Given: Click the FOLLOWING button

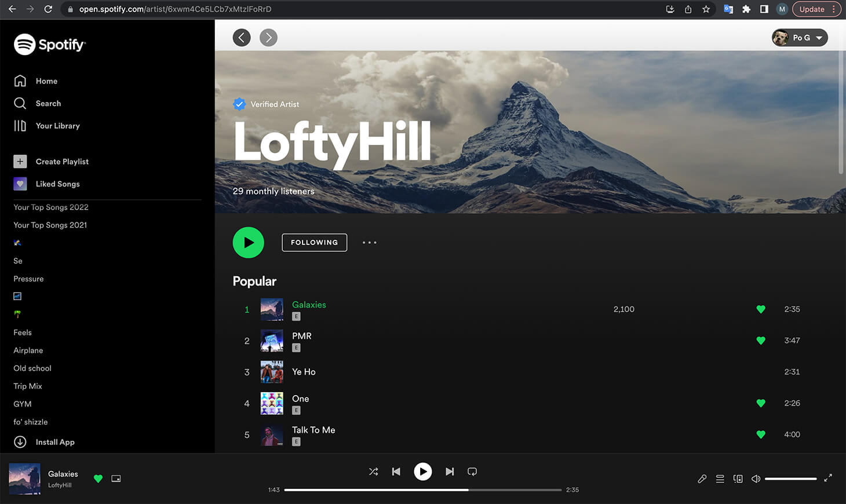Looking at the screenshot, I should tap(314, 242).
